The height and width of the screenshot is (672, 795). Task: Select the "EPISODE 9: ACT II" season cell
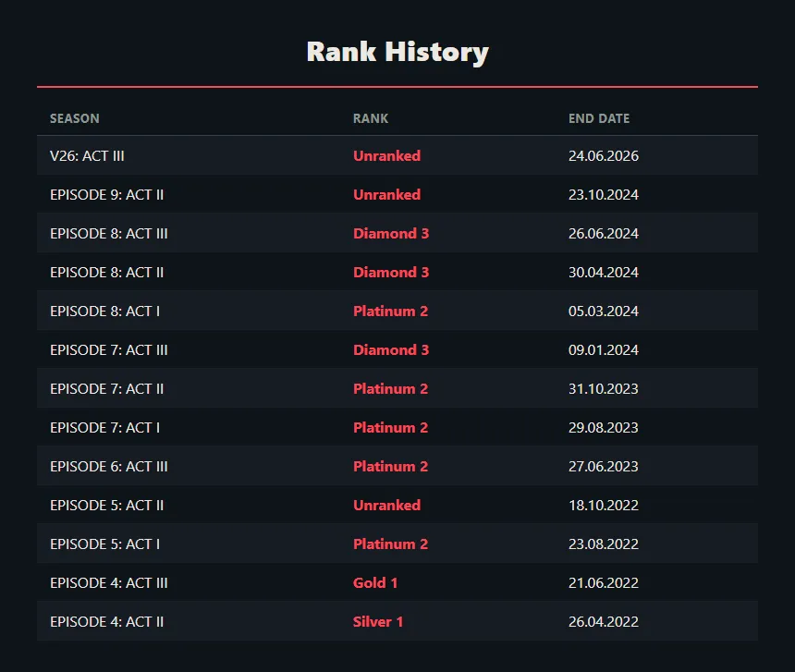(107, 195)
